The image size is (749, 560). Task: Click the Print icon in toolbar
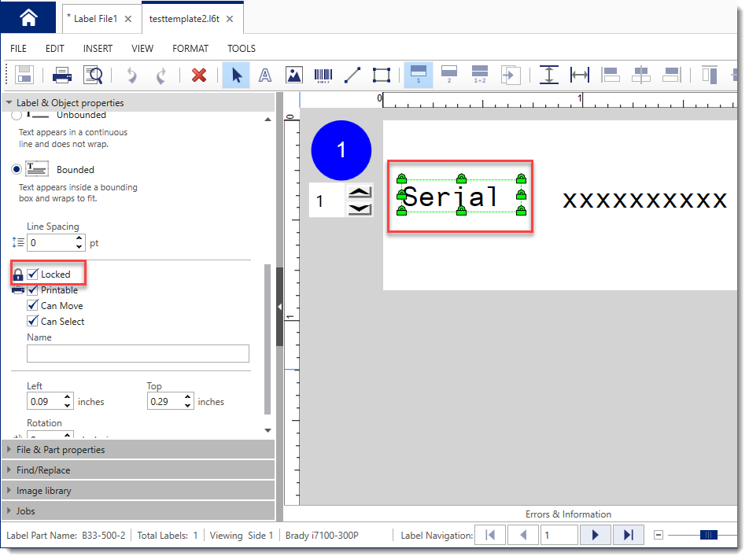pos(62,76)
